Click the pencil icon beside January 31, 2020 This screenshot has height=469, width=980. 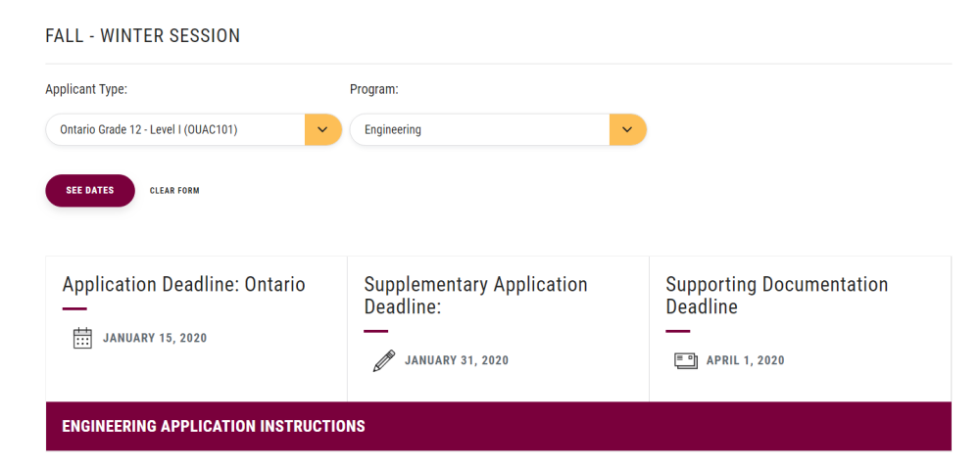tap(384, 360)
